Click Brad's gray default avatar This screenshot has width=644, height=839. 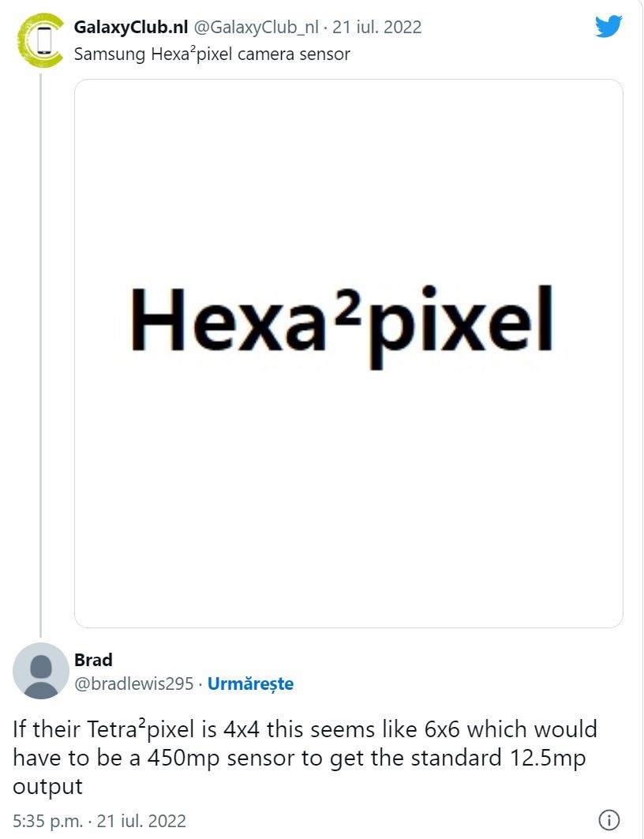[x=40, y=670]
